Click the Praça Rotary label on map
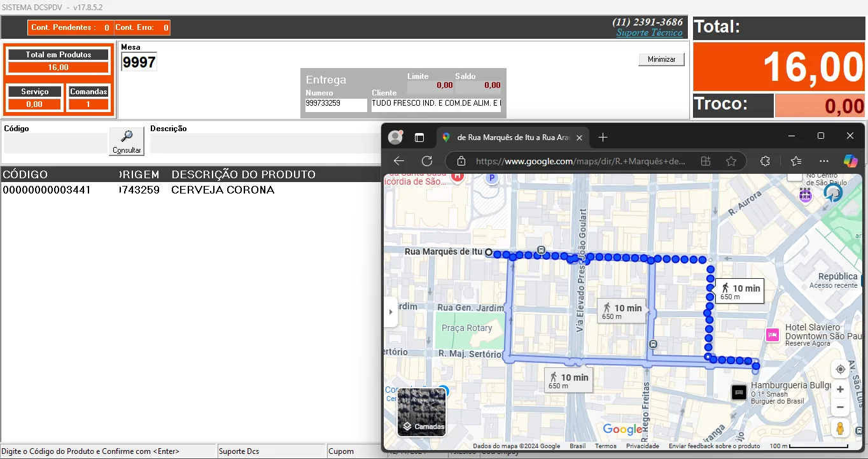The height and width of the screenshot is (459, 868). (x=467, y=328)
